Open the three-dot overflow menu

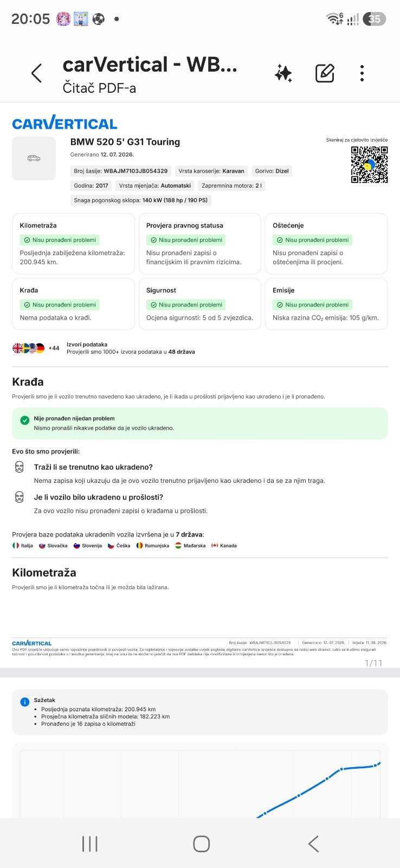(362, 73)
